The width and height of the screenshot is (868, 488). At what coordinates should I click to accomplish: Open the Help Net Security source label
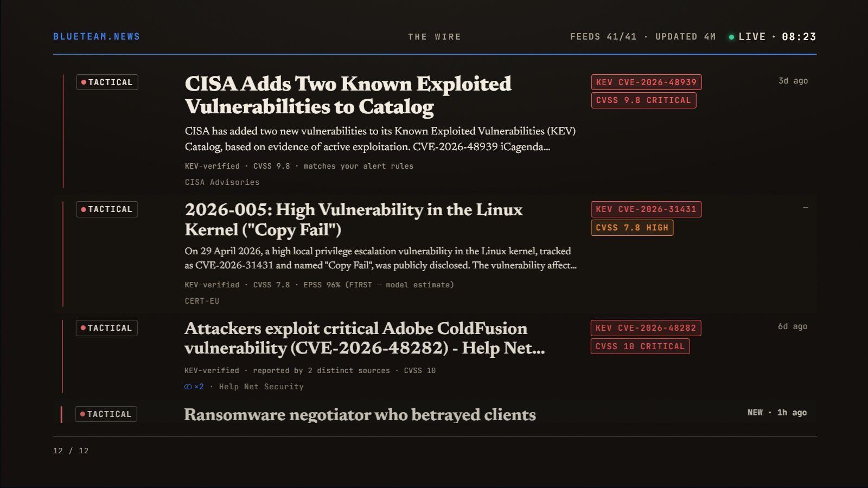pyautogui.click(x=261, y=387)
